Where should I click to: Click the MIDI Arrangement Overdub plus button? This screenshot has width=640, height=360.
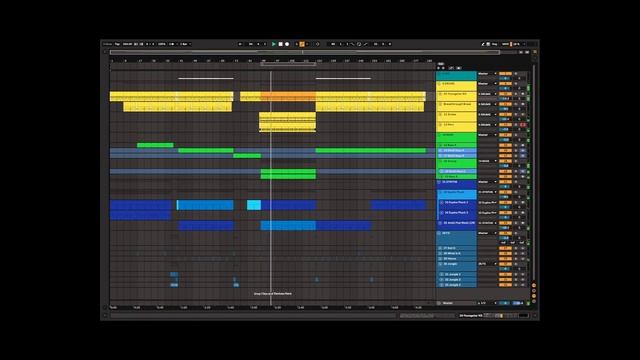tap(297, 44)
